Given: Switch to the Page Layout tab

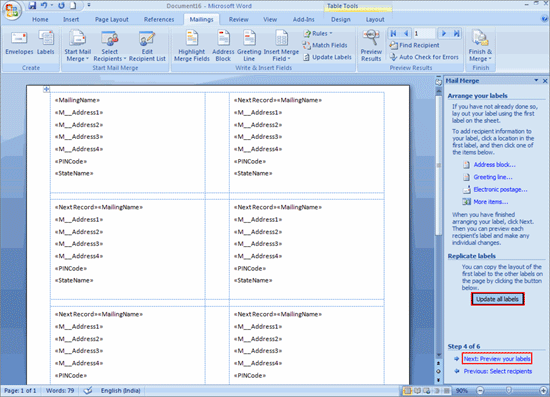Looking at the screenshot, I should coord(112,20).
